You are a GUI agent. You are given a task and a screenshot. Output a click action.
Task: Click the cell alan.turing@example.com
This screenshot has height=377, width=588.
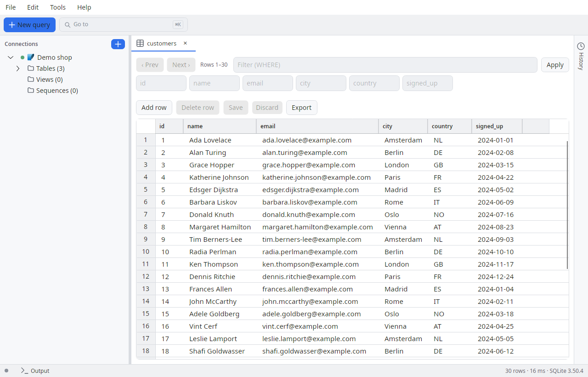[317, 153]
